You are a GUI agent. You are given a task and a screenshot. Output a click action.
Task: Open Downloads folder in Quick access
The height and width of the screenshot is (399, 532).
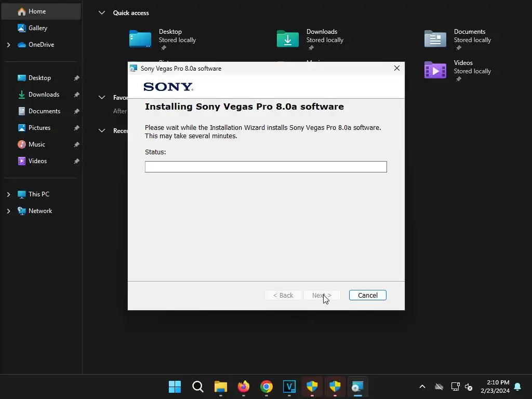point(311,39)
